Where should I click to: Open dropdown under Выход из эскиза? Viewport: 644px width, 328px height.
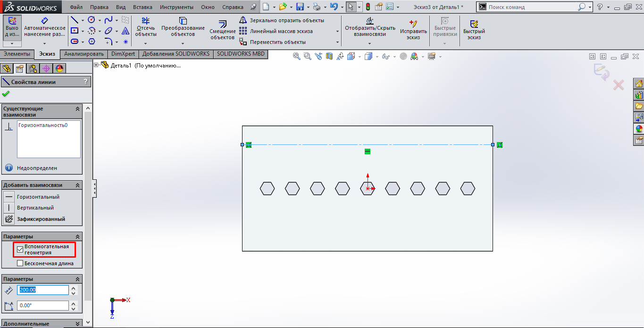(12, 43)
